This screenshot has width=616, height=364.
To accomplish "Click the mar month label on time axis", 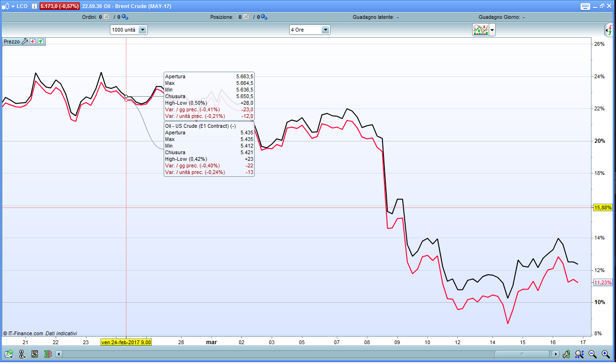I will click(x=211, y=342).
